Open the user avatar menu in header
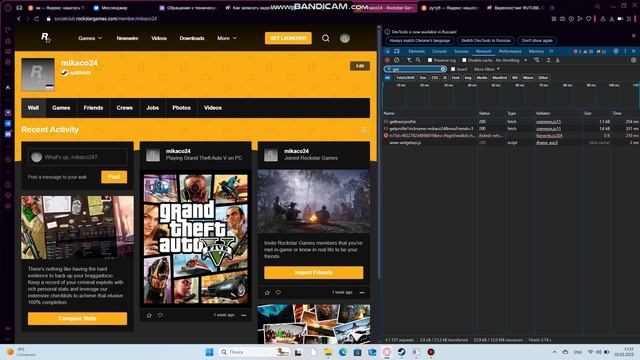 coord(345,38)
